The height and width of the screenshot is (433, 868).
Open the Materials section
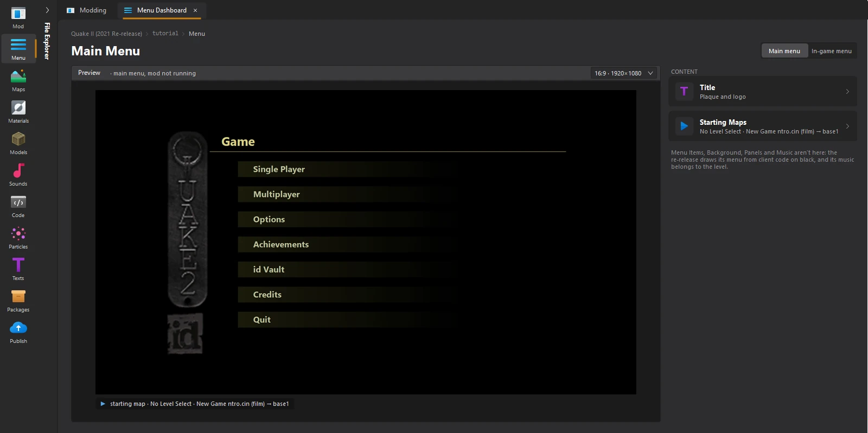click(18, 112)
